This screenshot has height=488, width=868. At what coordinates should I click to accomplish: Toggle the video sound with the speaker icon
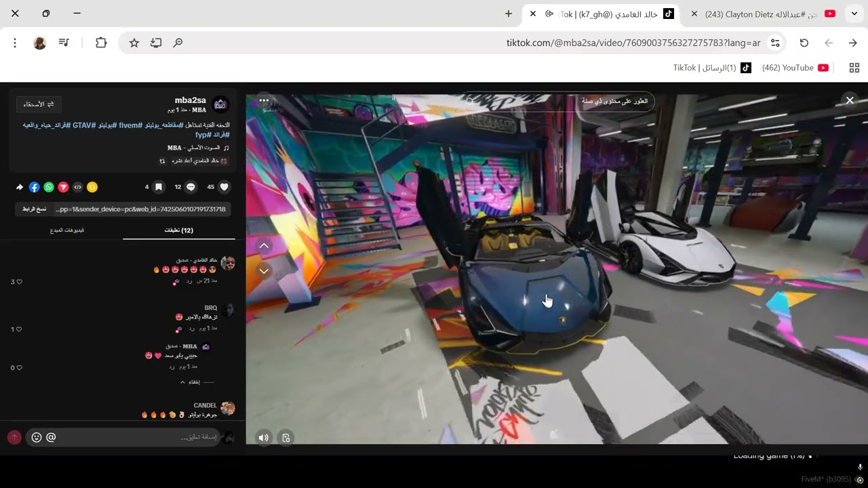tap(264, 438)
